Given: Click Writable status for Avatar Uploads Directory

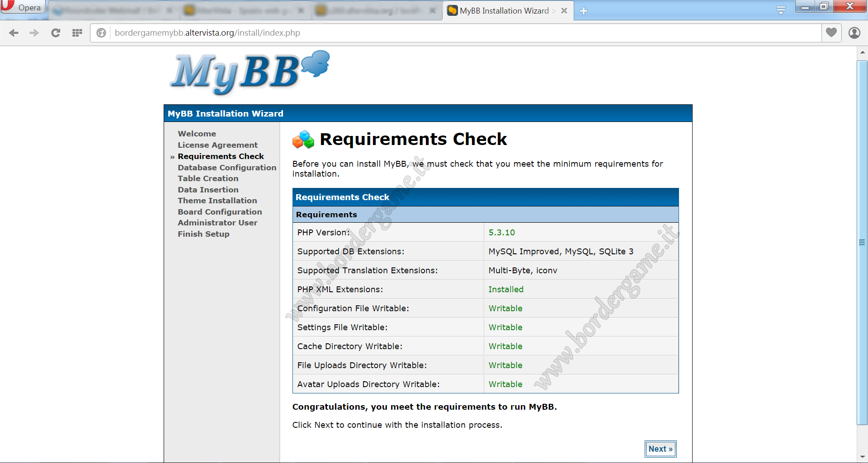Looking at the screenshot, I should click(505, 384).
